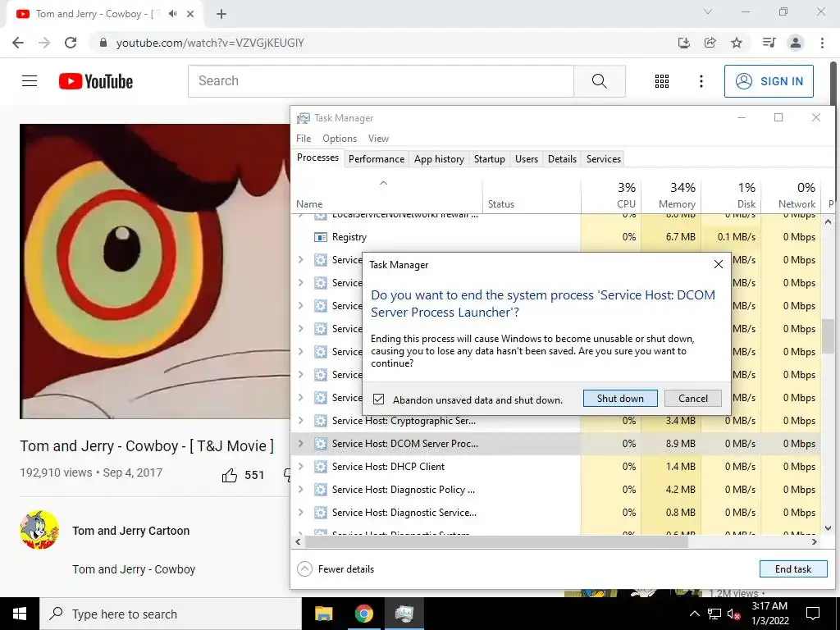Click the vertical scrollbar in Task Manager
The image size is (840, 630).
829,336
